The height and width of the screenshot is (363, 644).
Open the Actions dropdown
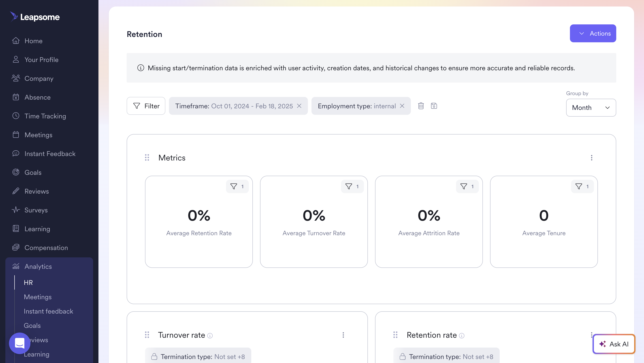(593, 33)
